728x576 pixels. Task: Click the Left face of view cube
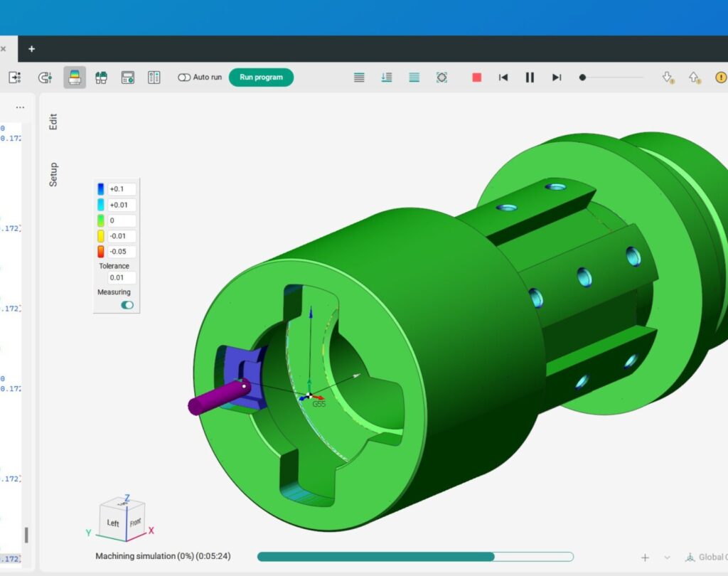pos(113,523)
